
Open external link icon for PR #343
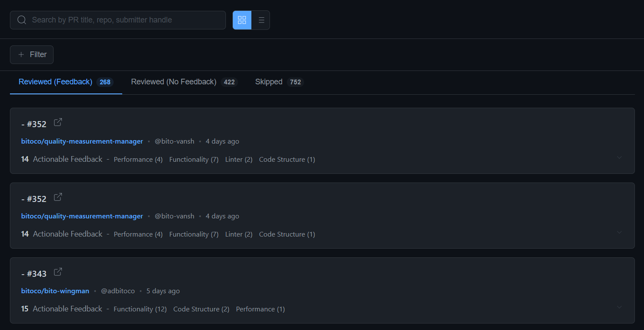(x=58, y=272)
